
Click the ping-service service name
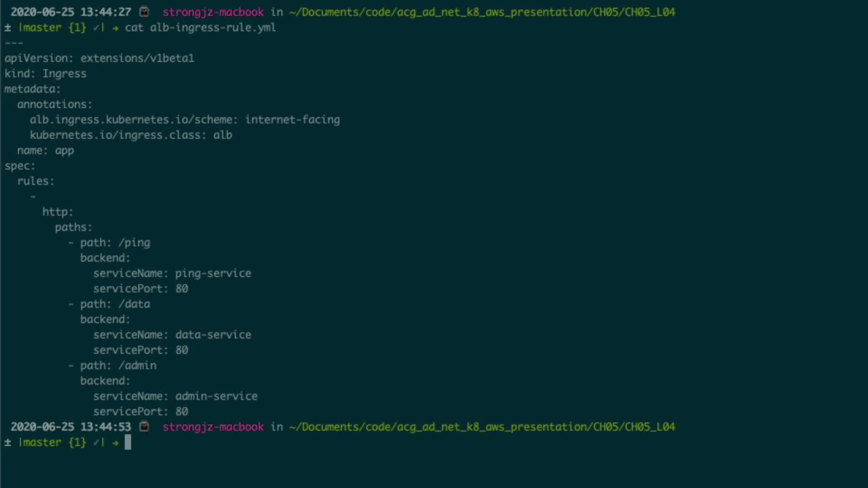pos(213,273)
